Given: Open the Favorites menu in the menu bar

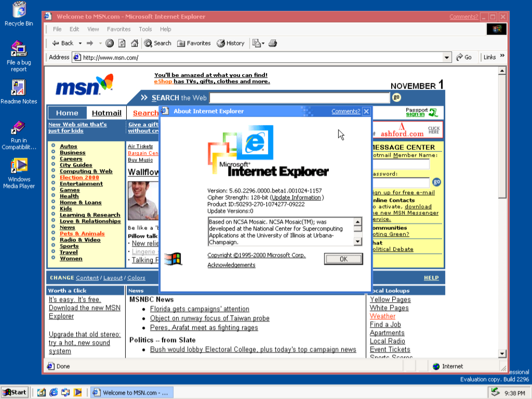Looking at the screenshot, I should (x=119, y=29).
